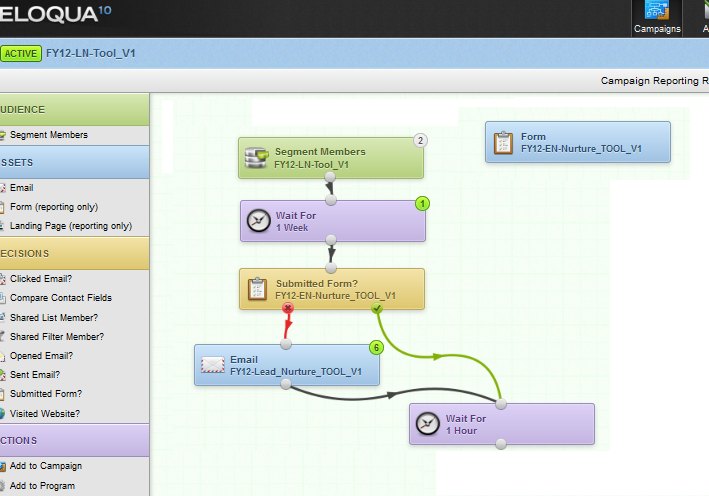Select the Add to Campaign action
Image resolution: width=709 pixels, height=496 pixels.
coord(46,466)
